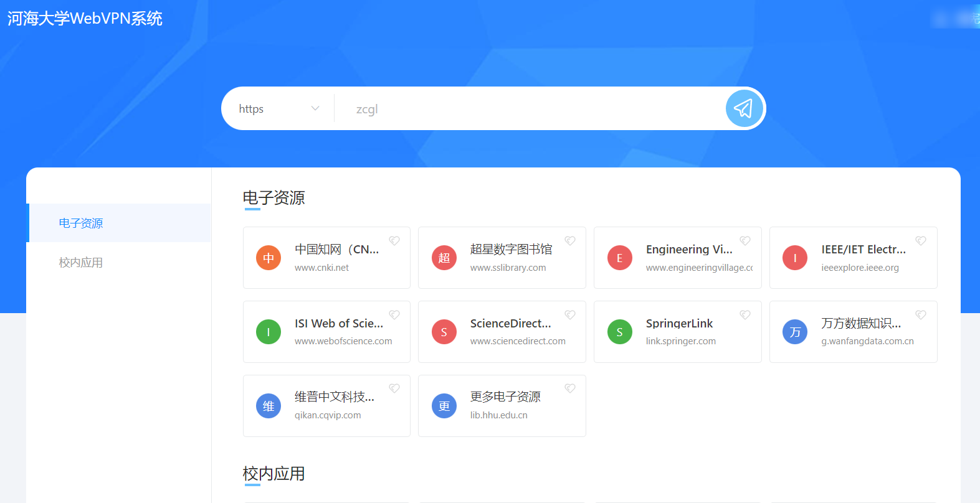Open 更多电子资源 link
This screenshot has width=980, height=503.
pyautogui.click(x=505, y=397)
